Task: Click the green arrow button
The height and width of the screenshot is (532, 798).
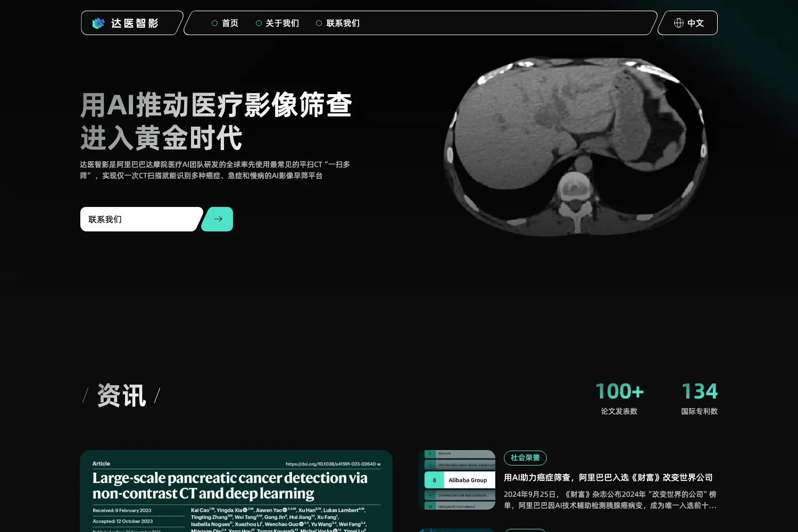Action: click(x=218, y=219)
